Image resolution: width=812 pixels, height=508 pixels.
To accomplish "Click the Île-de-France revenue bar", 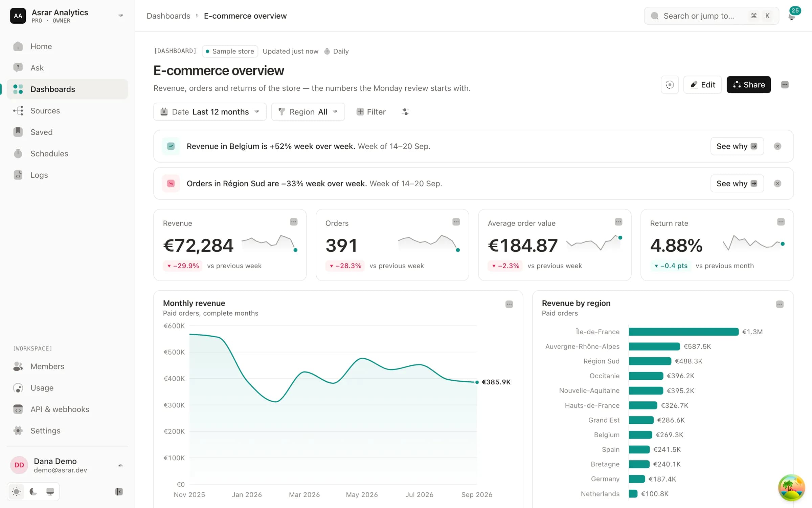I will 683,332.
